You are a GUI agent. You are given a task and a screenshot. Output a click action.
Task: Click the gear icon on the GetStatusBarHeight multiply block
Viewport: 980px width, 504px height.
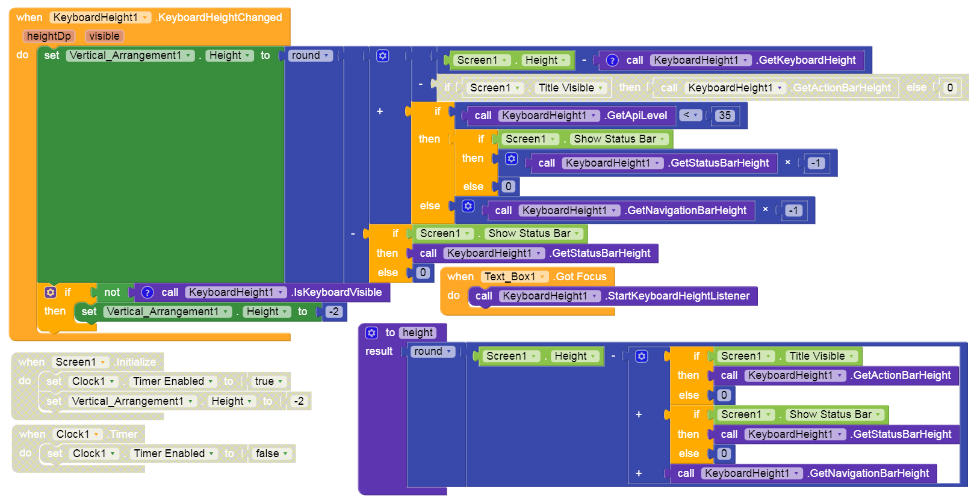click(x=511, y=159)
